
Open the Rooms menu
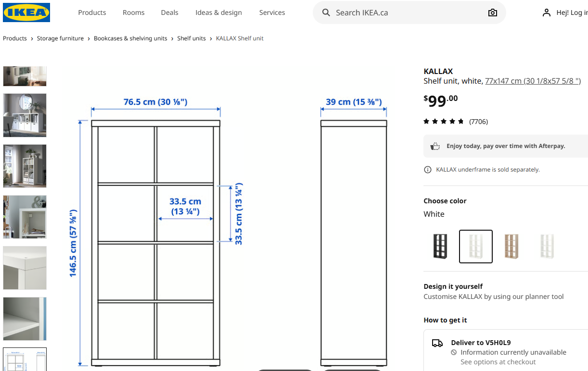tap(133, 12)
